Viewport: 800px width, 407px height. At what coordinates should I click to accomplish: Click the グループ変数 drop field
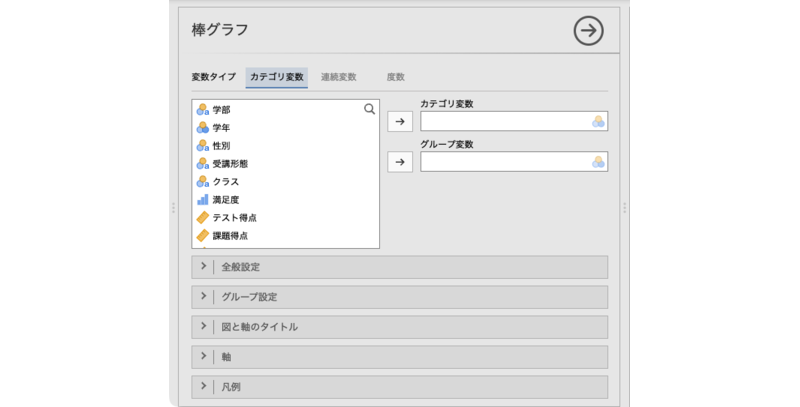(505, 162)
